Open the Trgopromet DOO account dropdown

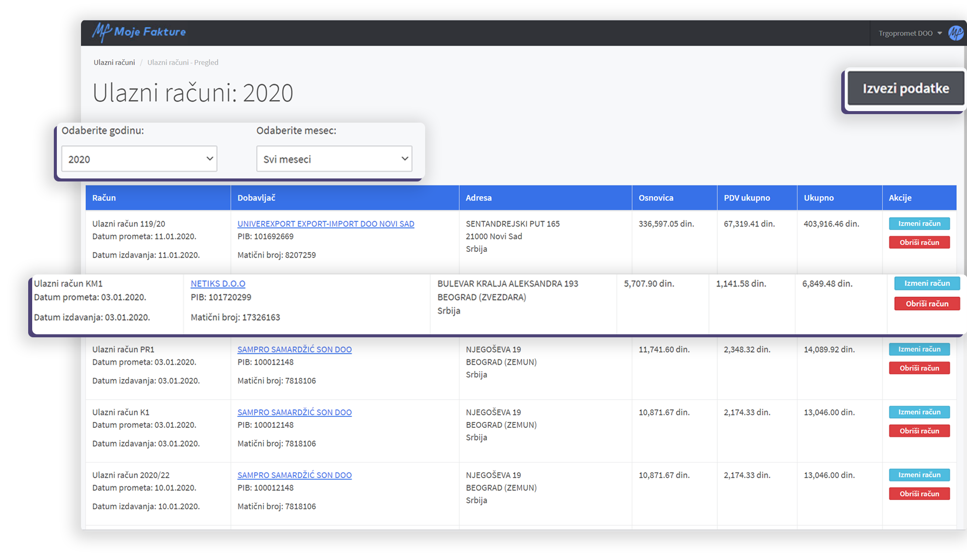point(910,33)
